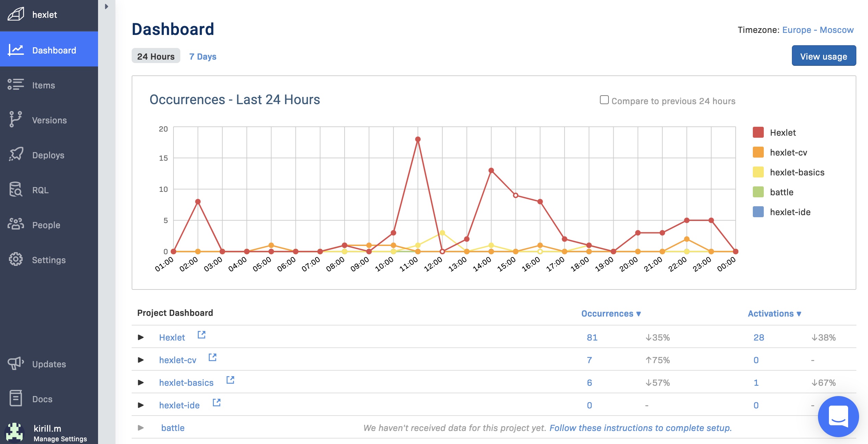Expand the hexlet-cv project row
This screenshot has height=444, width=868.
point(140,360)
